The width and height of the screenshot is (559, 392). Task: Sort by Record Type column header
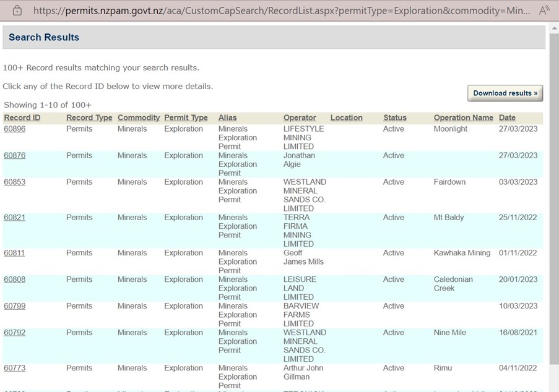coord(89,118)
